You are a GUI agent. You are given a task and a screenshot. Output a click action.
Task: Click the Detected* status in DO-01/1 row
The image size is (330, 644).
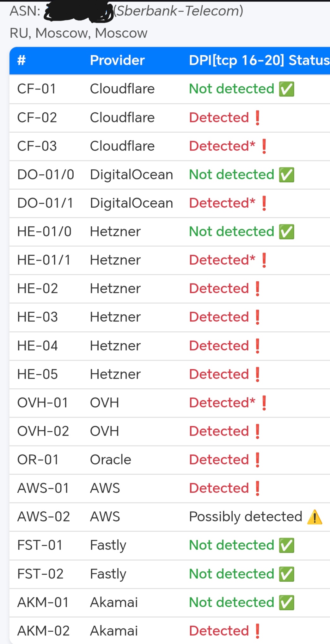(x=222, y=203)
